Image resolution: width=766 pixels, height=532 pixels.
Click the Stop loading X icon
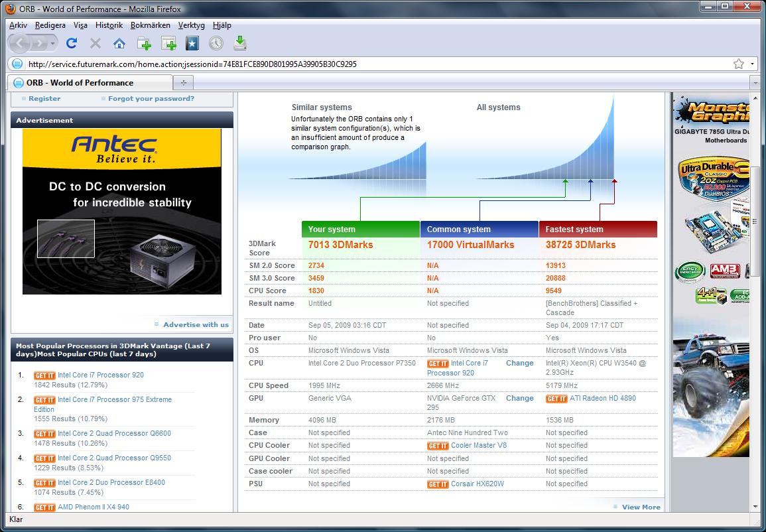coord(96,44)
